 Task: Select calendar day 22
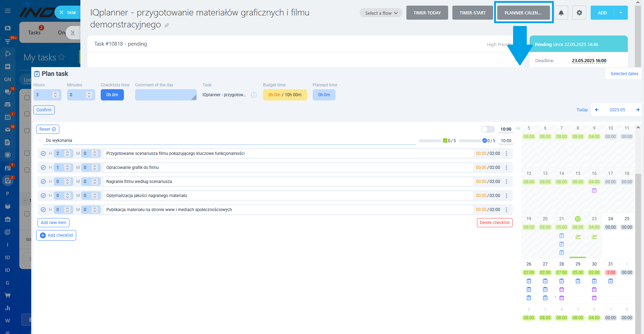click(578, 219)
